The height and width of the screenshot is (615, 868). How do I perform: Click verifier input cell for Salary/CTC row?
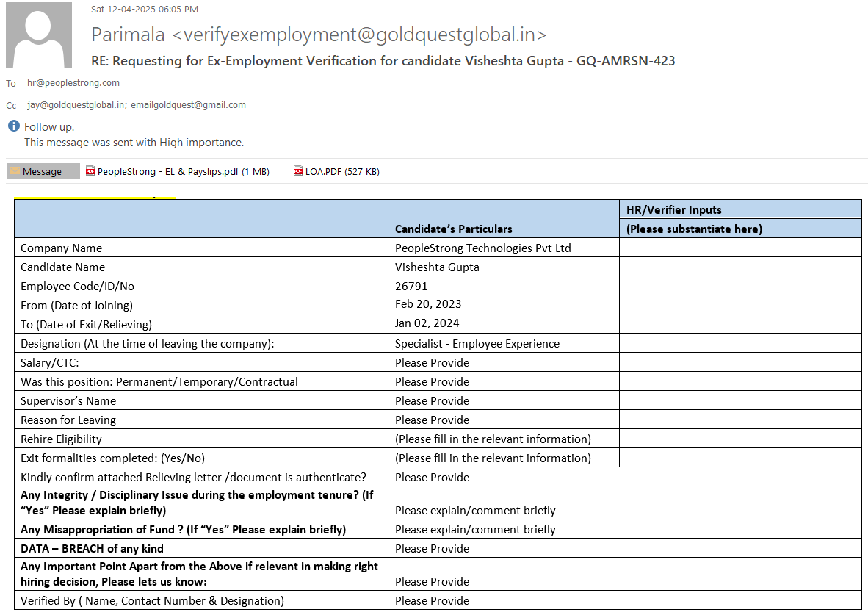click(740, 362)
